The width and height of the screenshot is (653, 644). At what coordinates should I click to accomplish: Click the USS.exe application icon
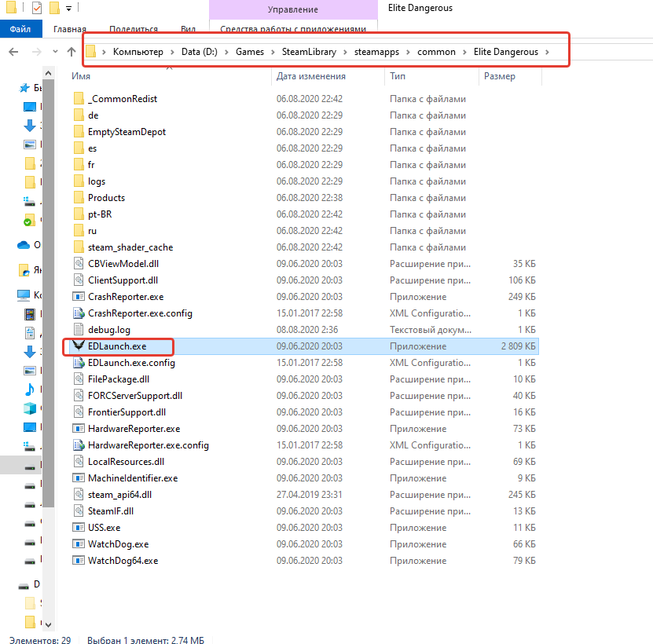coord(79,528)
